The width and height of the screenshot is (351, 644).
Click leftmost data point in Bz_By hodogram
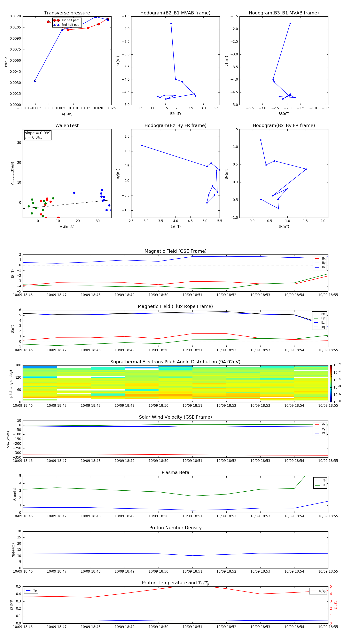point(142,146)
